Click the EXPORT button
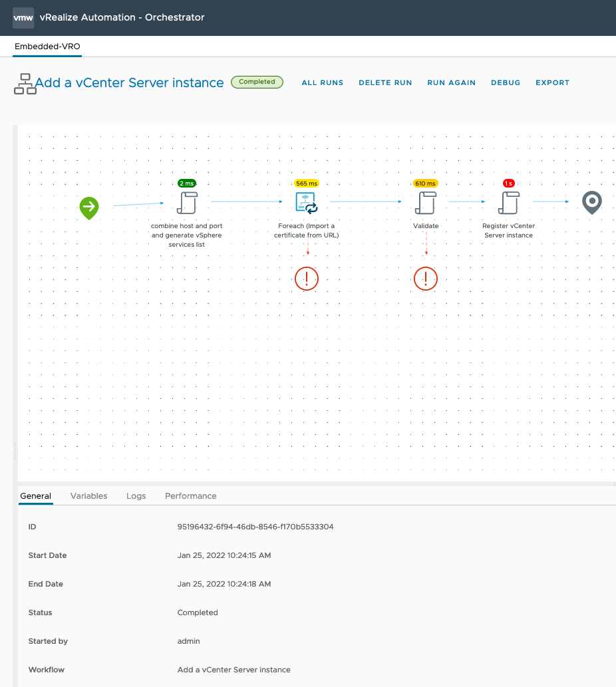 point(553,83)
